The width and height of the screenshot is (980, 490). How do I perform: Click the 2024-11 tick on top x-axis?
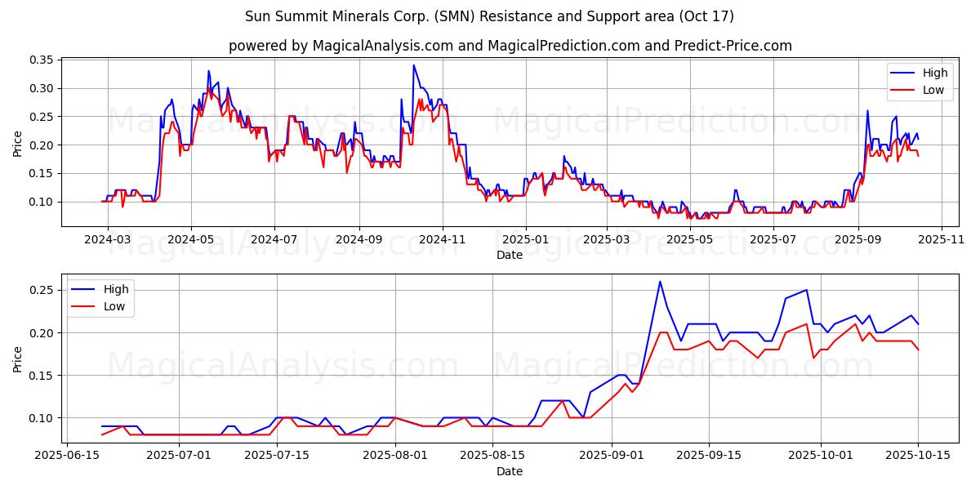[442, 240]
